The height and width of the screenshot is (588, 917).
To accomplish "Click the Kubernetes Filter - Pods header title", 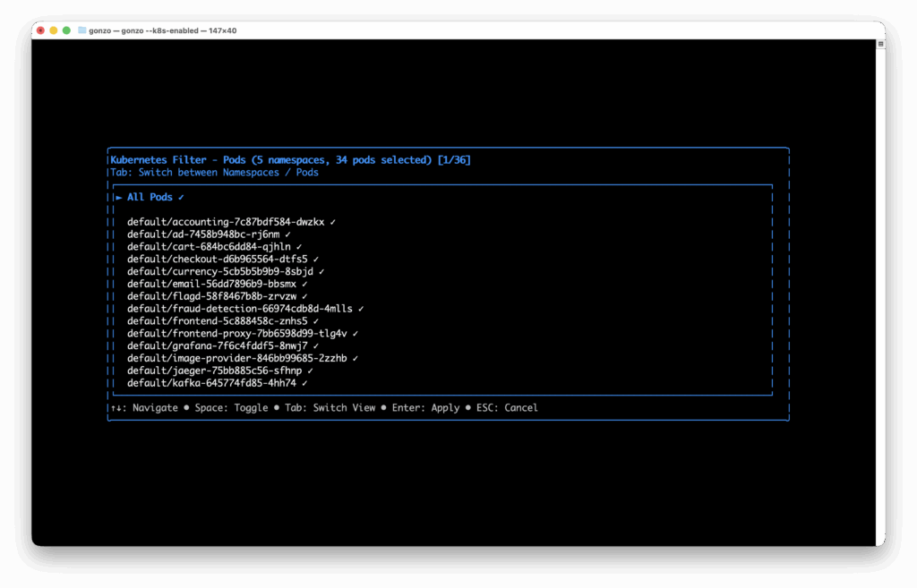I will pyautogui.click(x=177, y=160).
